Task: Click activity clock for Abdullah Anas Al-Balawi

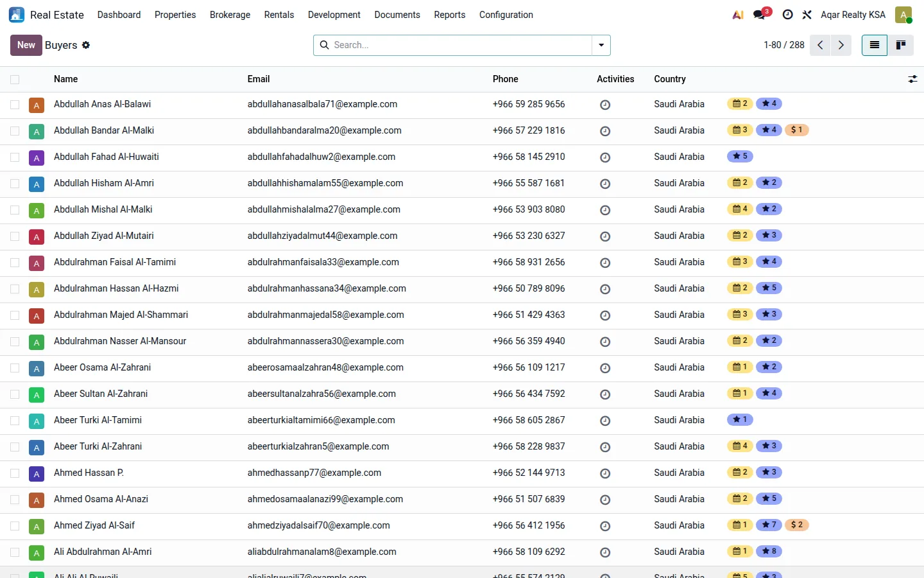Action: (605, 105)
